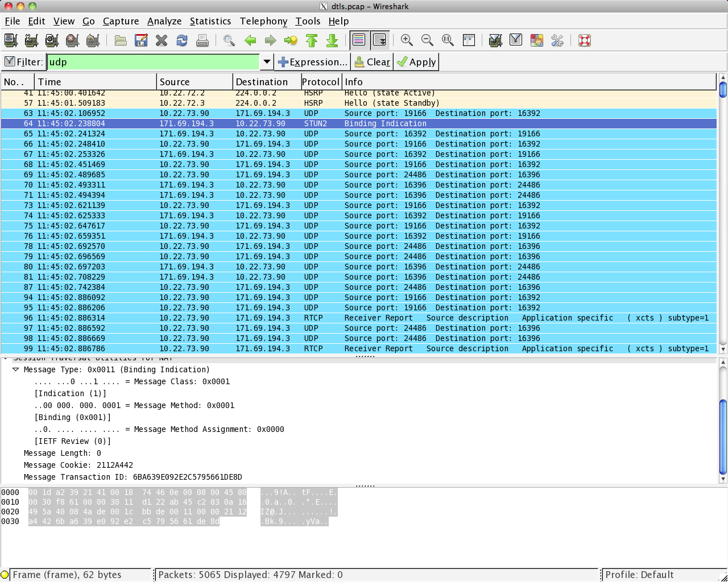Screen dimensions: 728x582
Task: Open the Coloring Rules editor
Action: tap(536, 40)
